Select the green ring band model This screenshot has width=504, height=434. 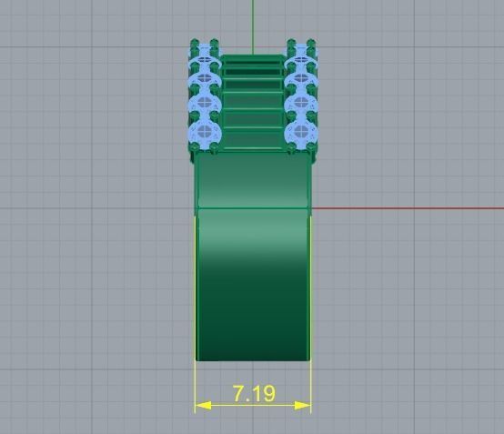pos(253,257)
